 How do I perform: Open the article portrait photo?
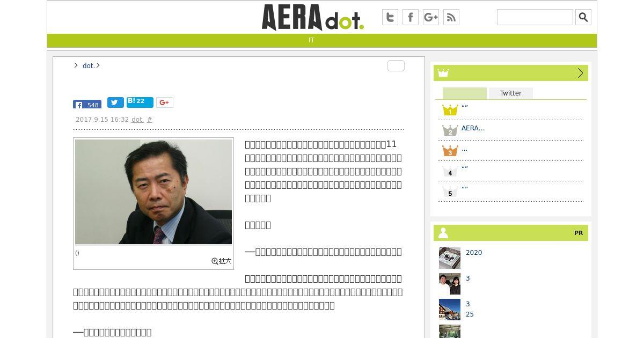pyautogui.click(x=153, y=192)
